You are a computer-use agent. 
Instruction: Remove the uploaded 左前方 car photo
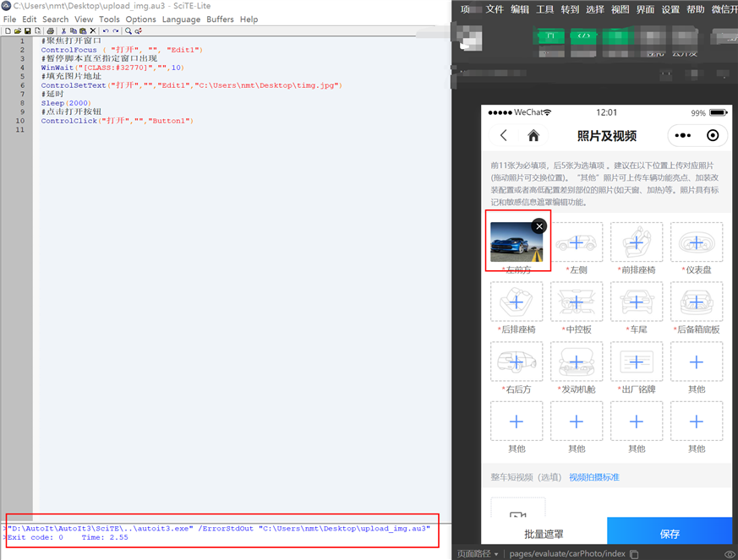539,226
